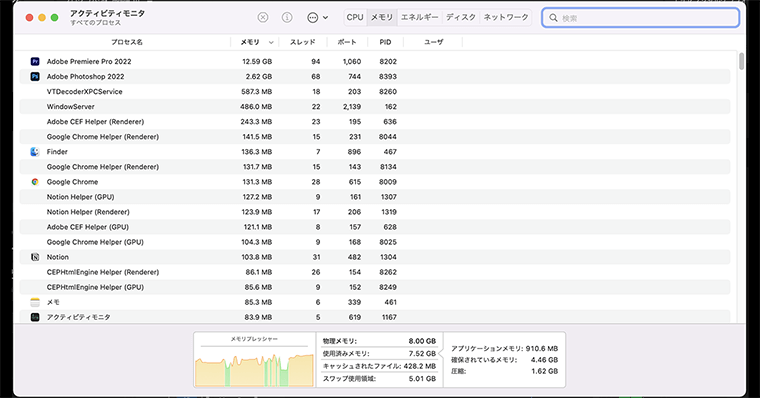This screenshot has height=398, width=760.
Task: Open the ディスク tab
Action: click(461, 17)
